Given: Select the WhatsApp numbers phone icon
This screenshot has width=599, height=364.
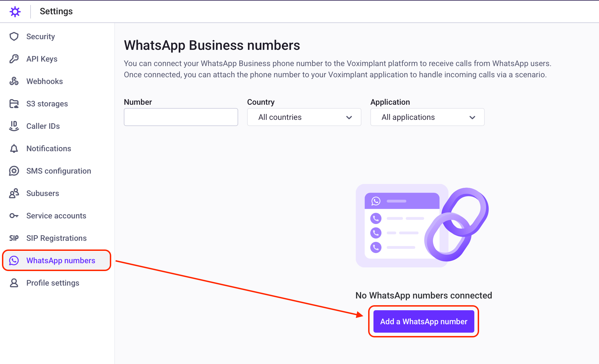Looking at the screenshot, I should tap(13, 260).
